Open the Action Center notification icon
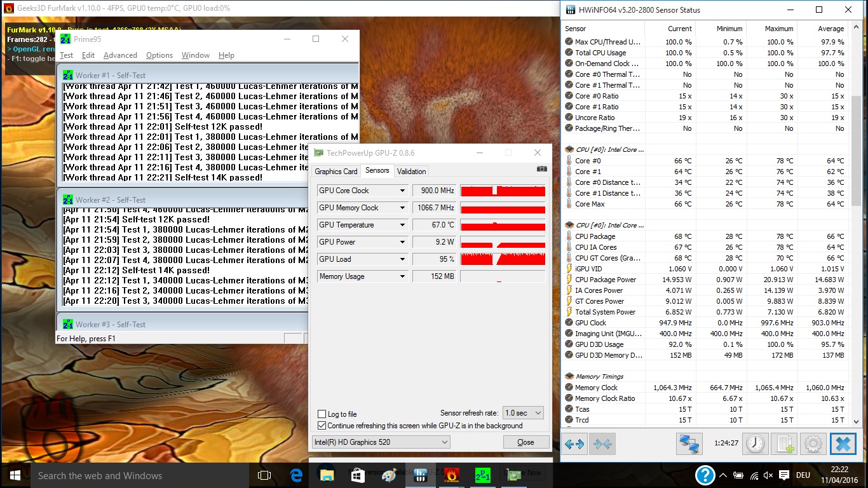 [784, 475]
